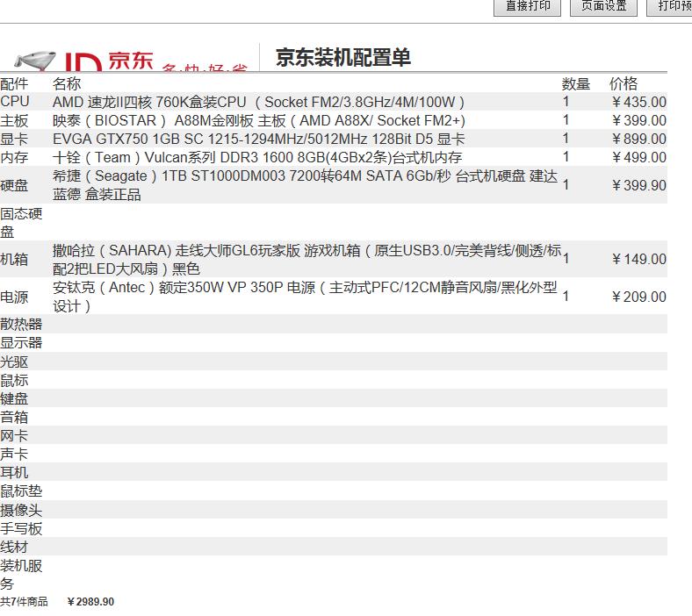Click 映泰 BIOSTAR A88M 主板 name
692x616 pixels.
(x=259, y=120)
